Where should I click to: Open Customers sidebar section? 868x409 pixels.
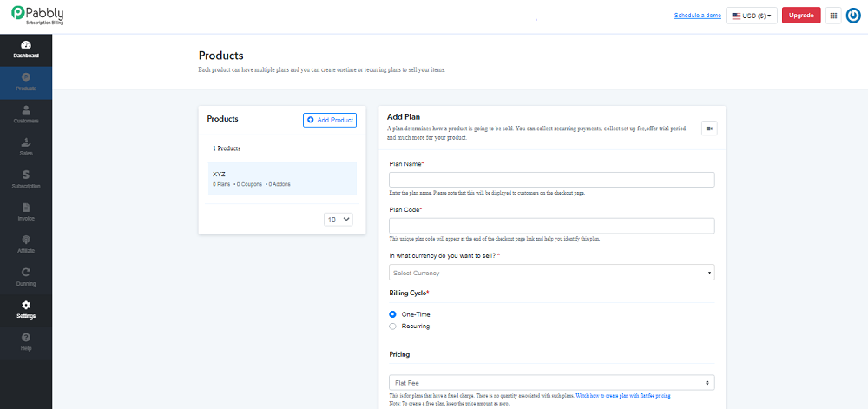point(26,115)
